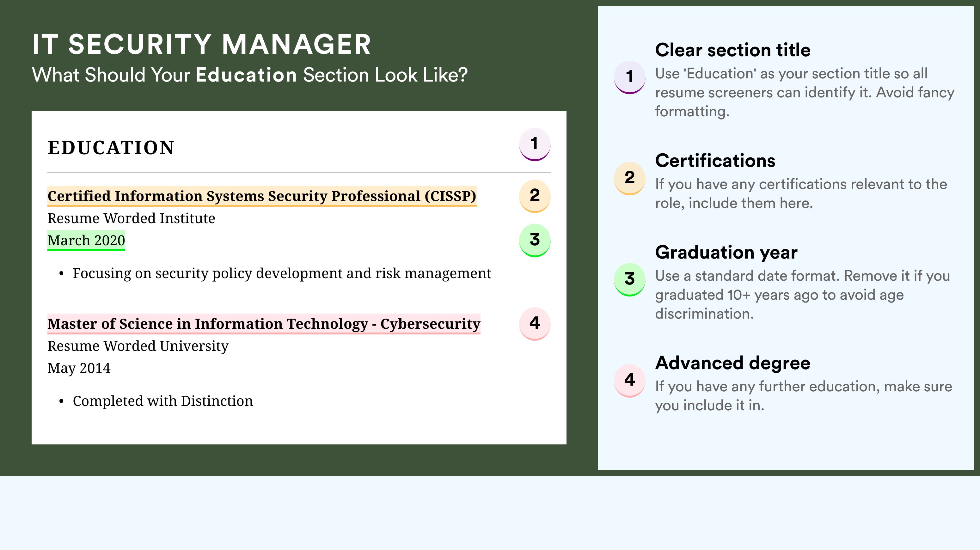980x550 pixels.
Task: Click the text 'If you have any certifications relevant'
Action: coord(801,193)
